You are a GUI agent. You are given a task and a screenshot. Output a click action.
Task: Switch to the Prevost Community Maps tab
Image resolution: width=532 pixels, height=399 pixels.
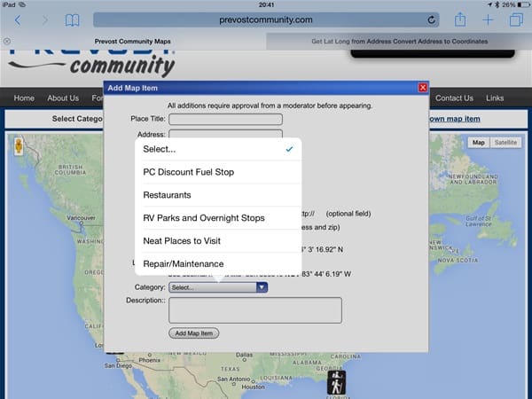[x=133, y=42]
